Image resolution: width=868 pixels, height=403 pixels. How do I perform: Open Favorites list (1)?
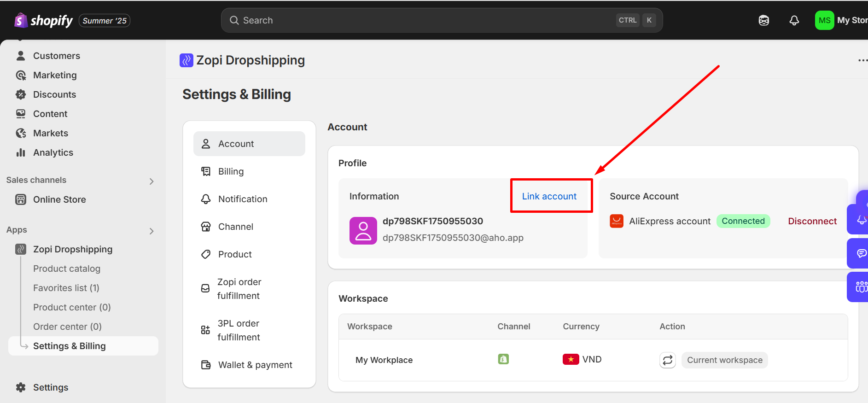66,288
